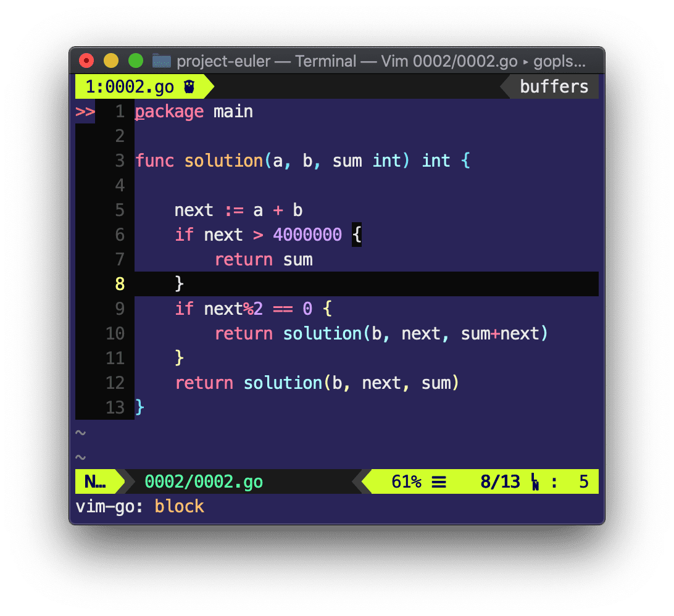The width and height of the screenshot is (674, 616).
Task: Click the >> sign marker on line 1
Action: [85, 112]
